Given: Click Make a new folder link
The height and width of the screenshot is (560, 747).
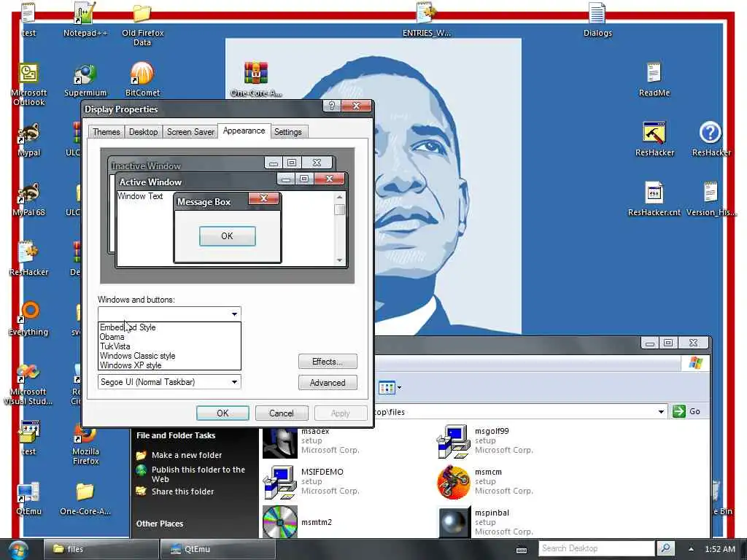Looking at the screenshot, I should pyautogui.click(x=187, y=455).
